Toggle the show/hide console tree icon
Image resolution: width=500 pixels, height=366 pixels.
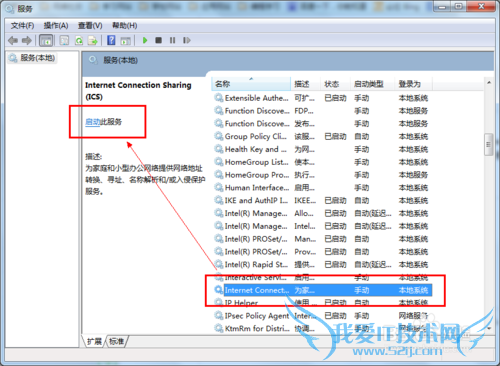pyautogui.click(x=46, y=40)
